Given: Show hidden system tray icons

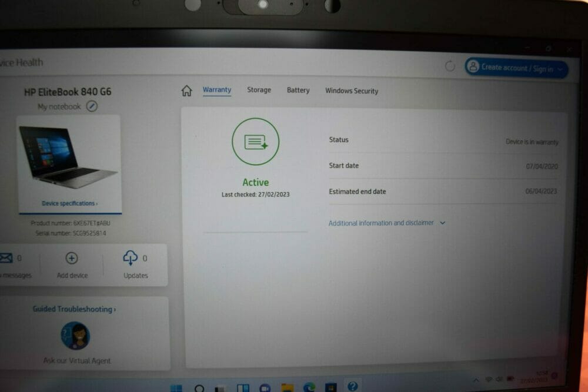Looking at the screenshot, I should coord(476,380).
